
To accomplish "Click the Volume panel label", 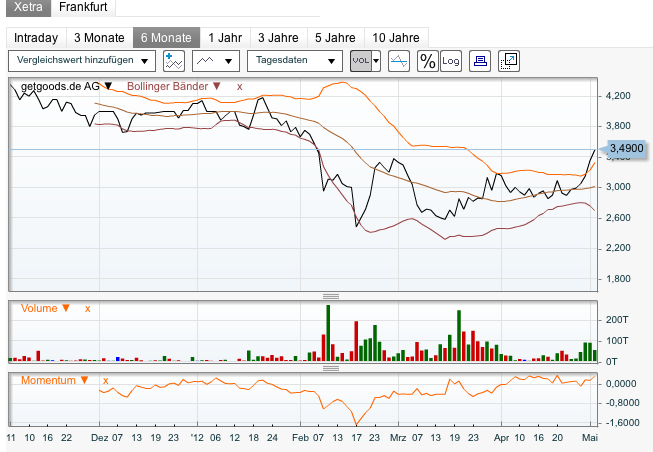I will click(x=39, y=308).
